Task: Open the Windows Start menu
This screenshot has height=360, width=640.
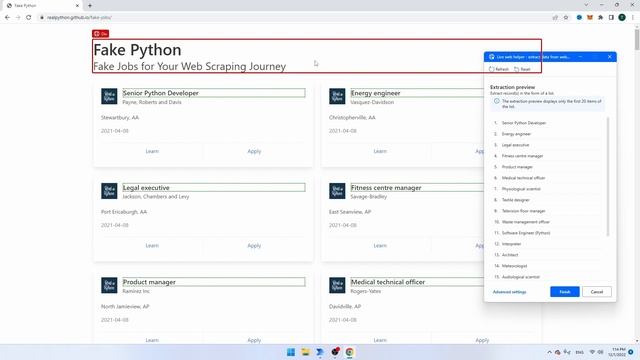Action: pyautogui.click(x=291, y=352)
